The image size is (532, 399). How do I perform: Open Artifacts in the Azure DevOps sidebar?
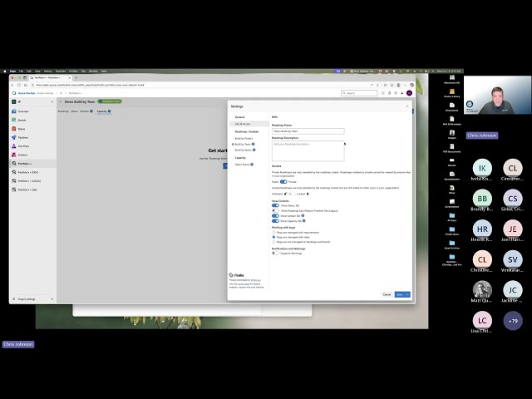22,155
